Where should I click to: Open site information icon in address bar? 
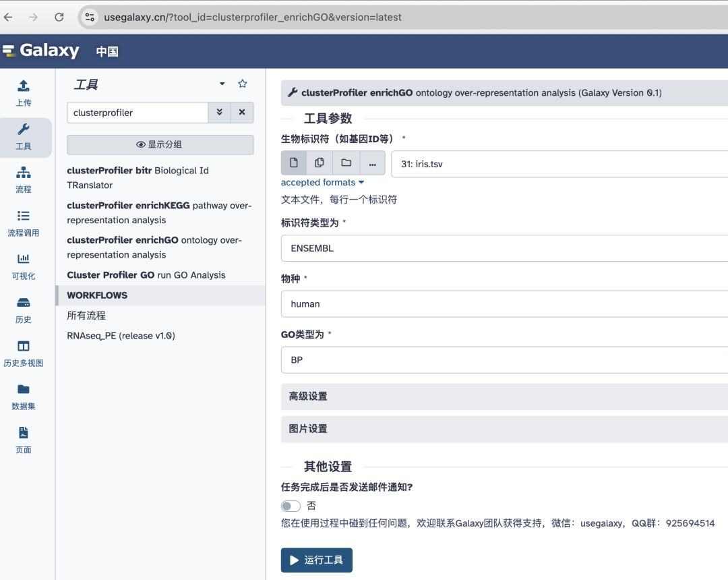(90, 17)
